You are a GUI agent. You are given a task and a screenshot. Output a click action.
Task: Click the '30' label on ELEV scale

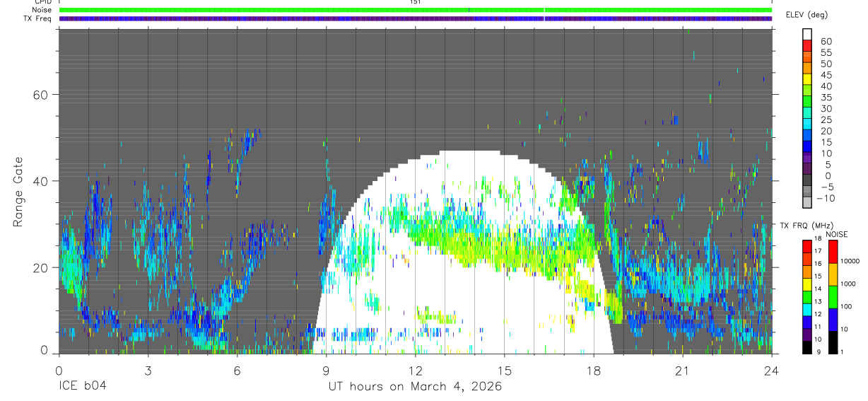click(826, 109)
